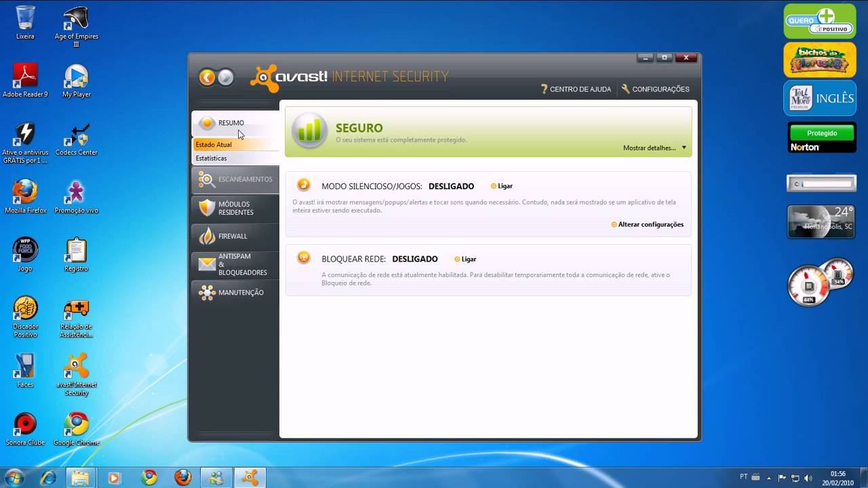This screenshot has width=868, height=488.
Task: Select the Mozilla Firefox desktop icon
Action: coord(25,197)
